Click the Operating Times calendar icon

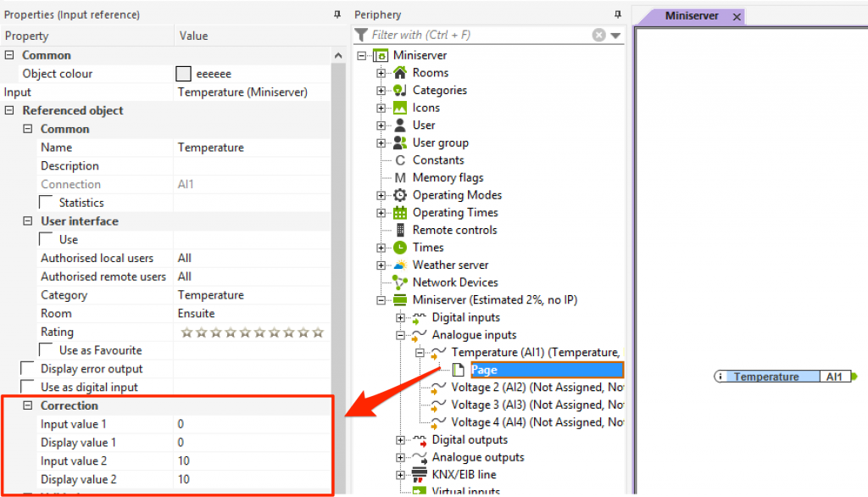click(399, 213)
